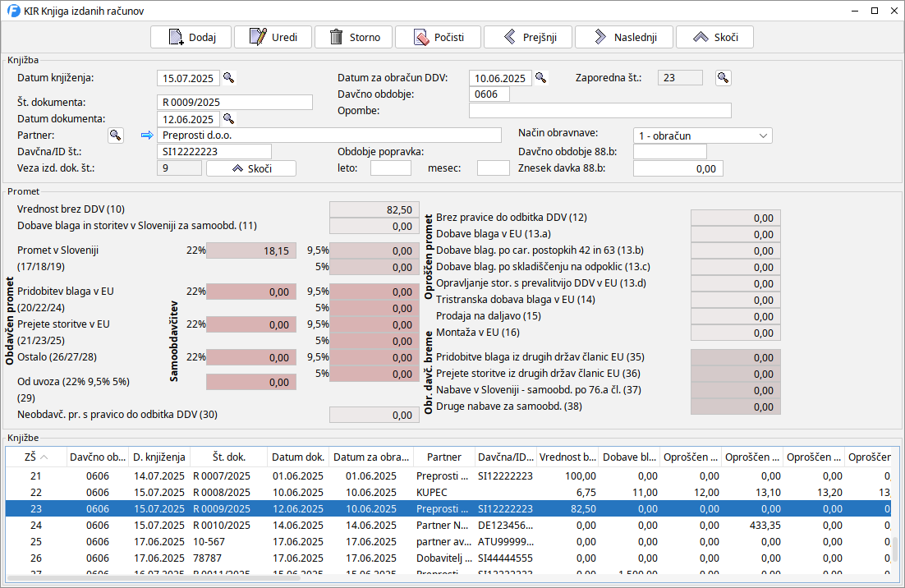Open date picker for Datum za obračun DDV

tap(540, 78)
